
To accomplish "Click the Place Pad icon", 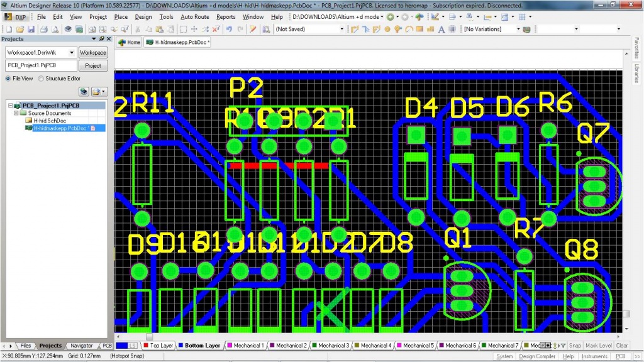I will pos(387,29).
